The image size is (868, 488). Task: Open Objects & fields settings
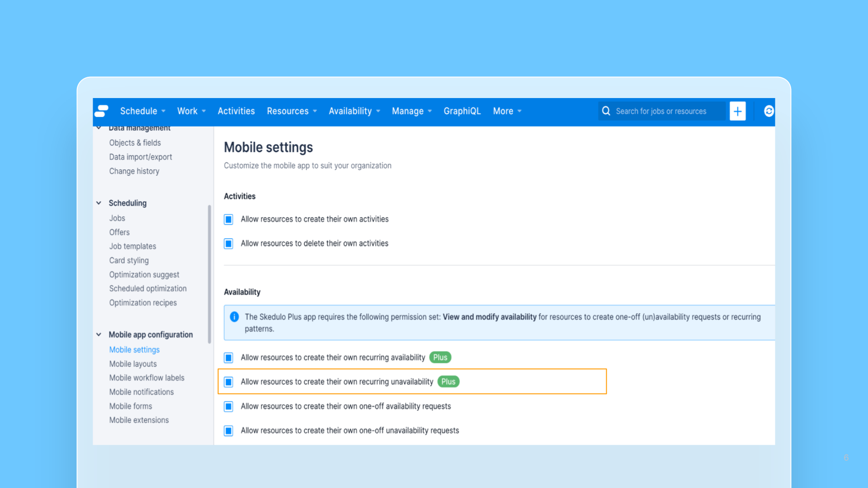tap(135, 143)
